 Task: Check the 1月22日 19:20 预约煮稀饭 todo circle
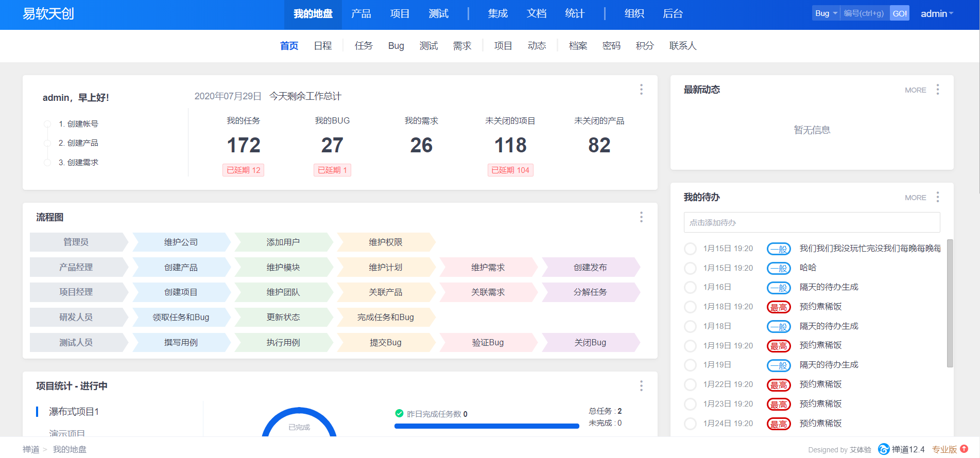tap(690, 385)
